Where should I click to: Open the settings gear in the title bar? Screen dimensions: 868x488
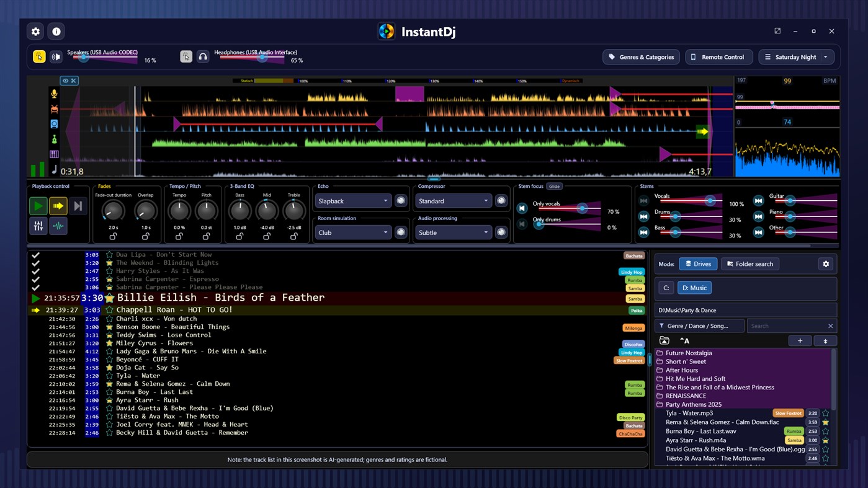[x=35, y=32]
